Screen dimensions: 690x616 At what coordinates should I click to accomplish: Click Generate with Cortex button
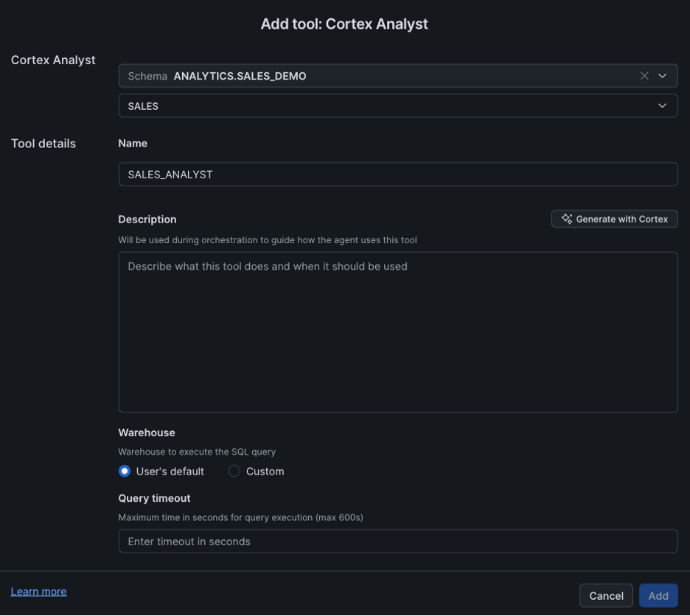click(x=614, y=219)
